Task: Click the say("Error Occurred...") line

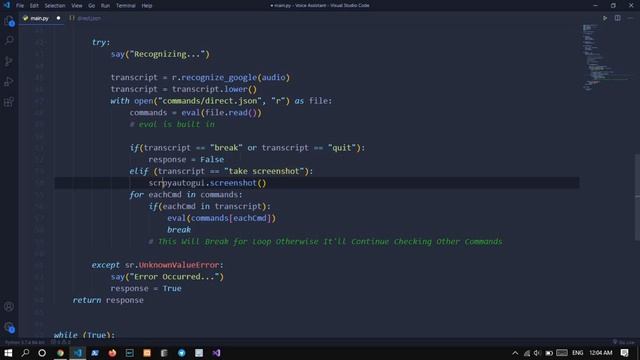Action: click(x=167, y=277)
